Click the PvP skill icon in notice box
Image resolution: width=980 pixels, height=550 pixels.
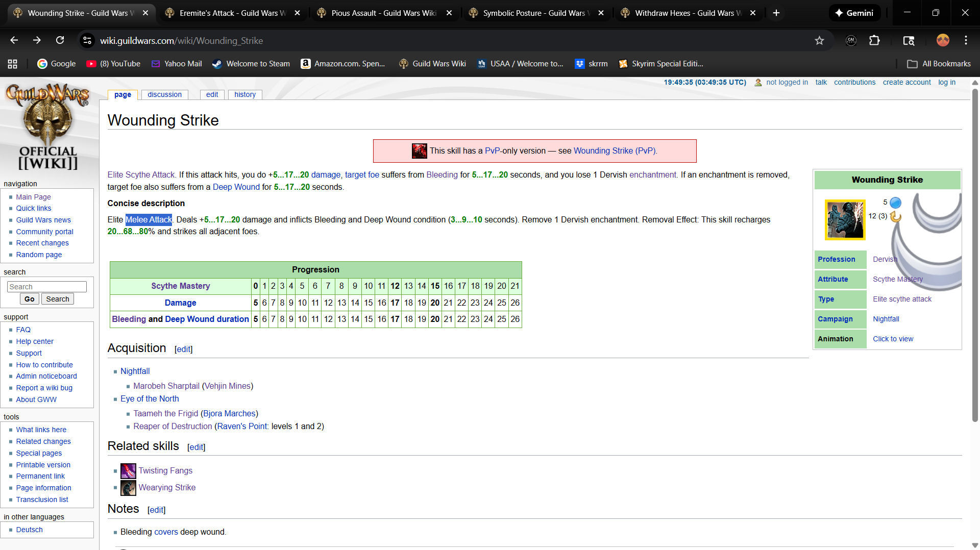[x=420, y=151]
